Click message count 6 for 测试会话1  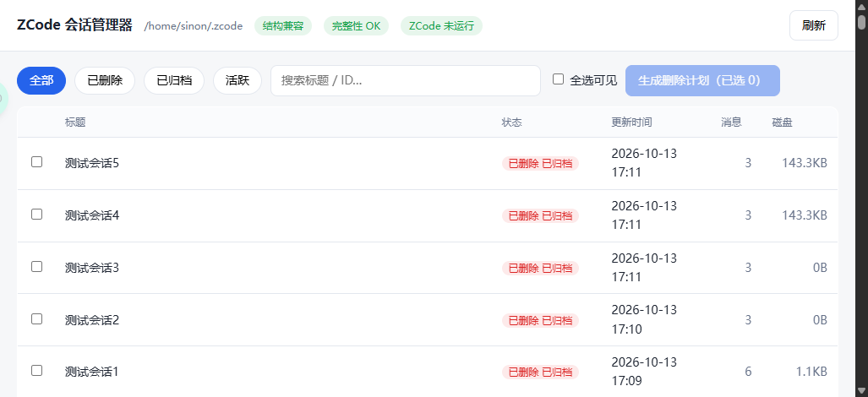tap(748, 372)
